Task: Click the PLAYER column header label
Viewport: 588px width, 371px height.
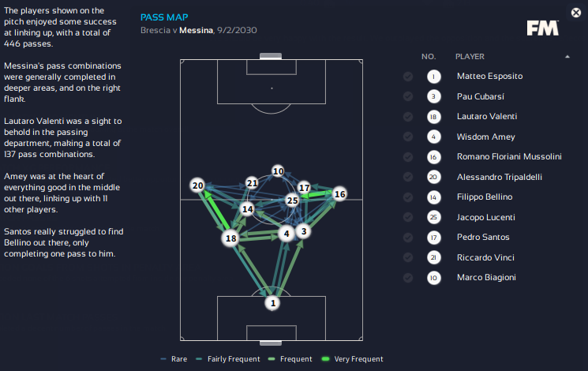Action: [x=470, y=57]
